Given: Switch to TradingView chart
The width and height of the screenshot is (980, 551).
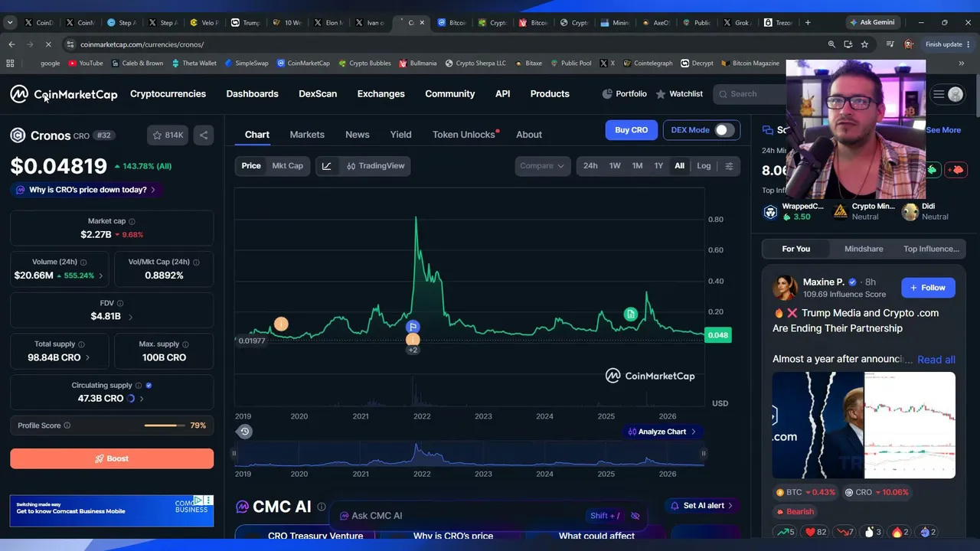Looking at the screenshot, I should pos(375,166).
